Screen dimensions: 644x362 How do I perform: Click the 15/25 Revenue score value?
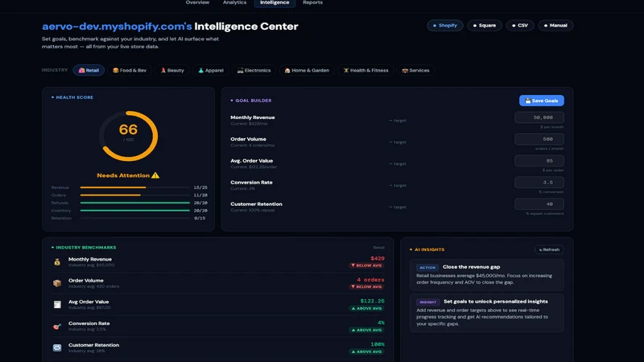click(200, 187)
